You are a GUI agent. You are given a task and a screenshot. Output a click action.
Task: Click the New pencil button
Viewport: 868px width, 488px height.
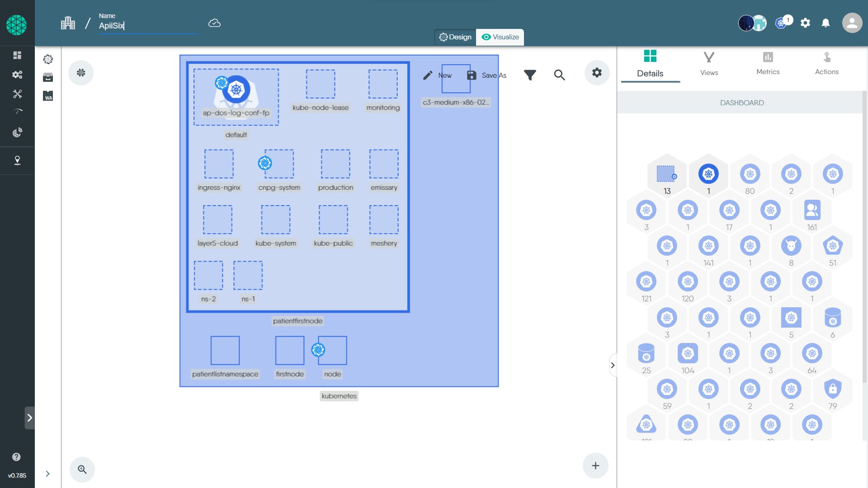click(437, 75)
